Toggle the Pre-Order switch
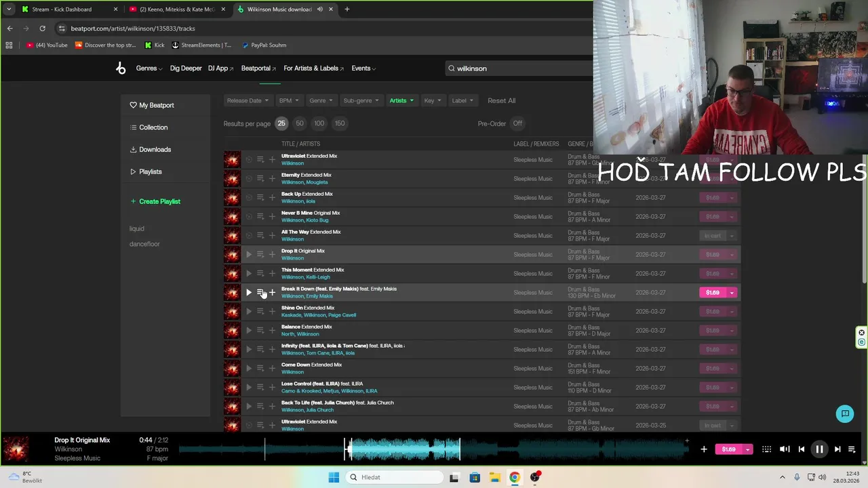868x488 pixels. tap(517, 123)
